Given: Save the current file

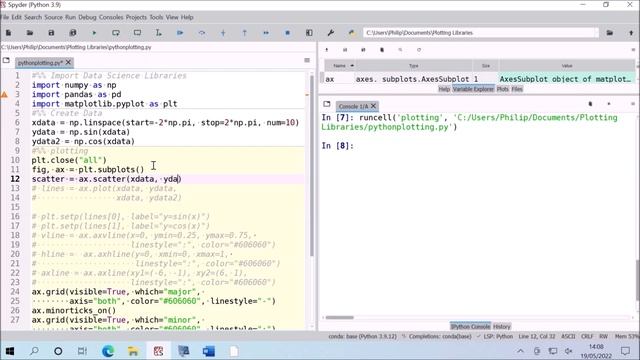Looking at the screenshot, I should coord(51,33).
